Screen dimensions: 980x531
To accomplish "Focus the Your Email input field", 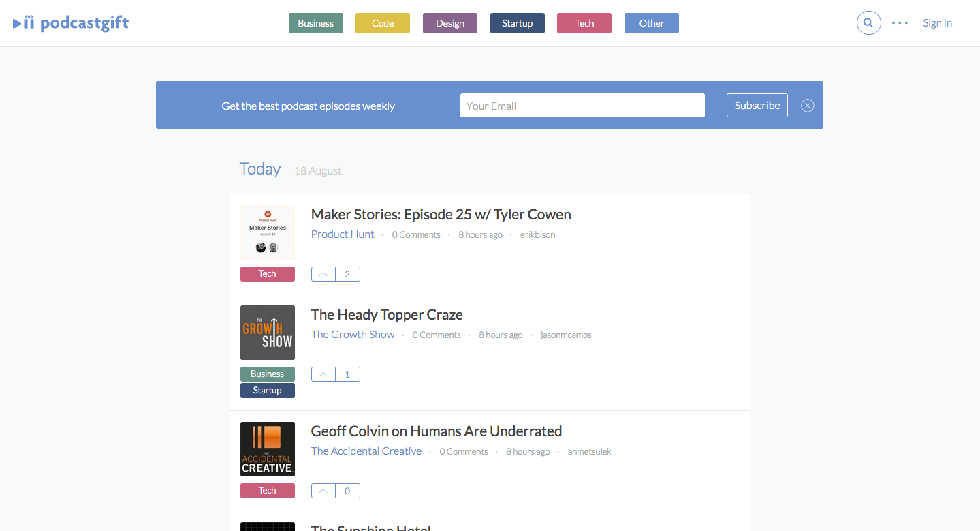I will click(582, 106).
